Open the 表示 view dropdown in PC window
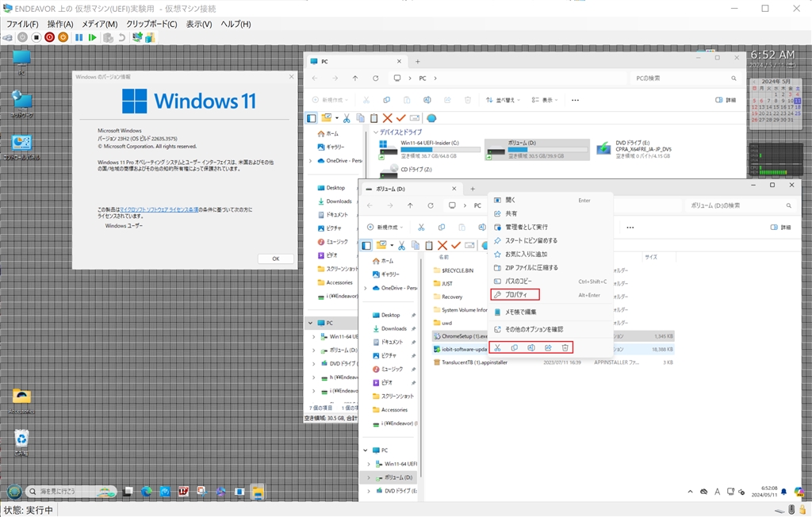The height and width of the screenshot is (517, 812). [546, 100]
